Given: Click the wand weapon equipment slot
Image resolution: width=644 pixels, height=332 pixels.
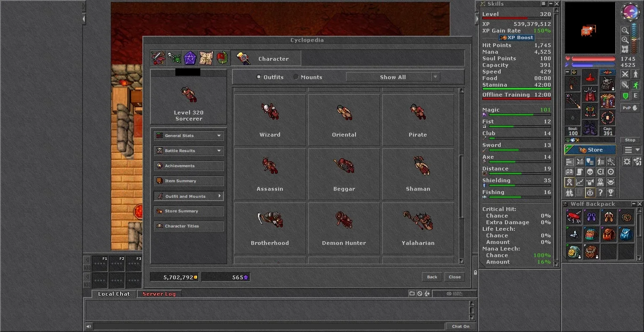Looking at the screenshot, I should 573,101.
